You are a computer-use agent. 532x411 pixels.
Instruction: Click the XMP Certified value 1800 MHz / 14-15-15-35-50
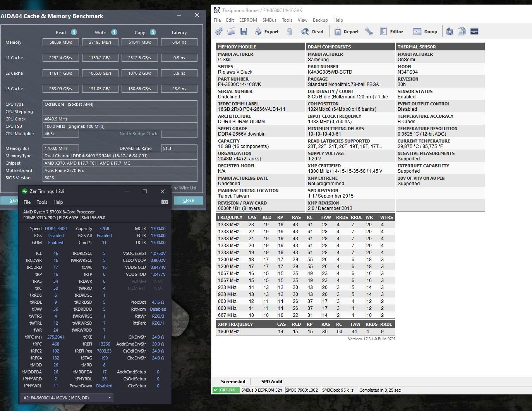pos(345,171)
